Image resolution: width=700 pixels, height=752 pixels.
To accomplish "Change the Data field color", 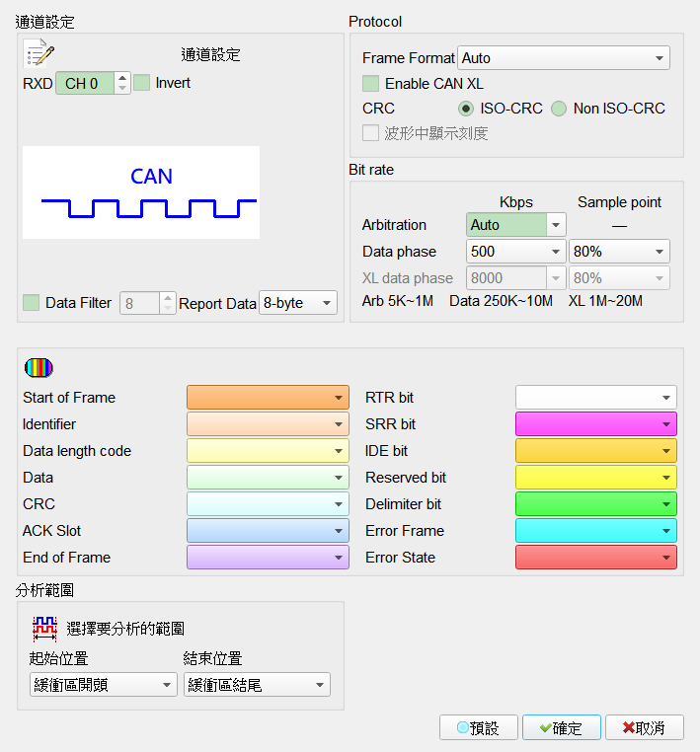I will click(268, 478).
